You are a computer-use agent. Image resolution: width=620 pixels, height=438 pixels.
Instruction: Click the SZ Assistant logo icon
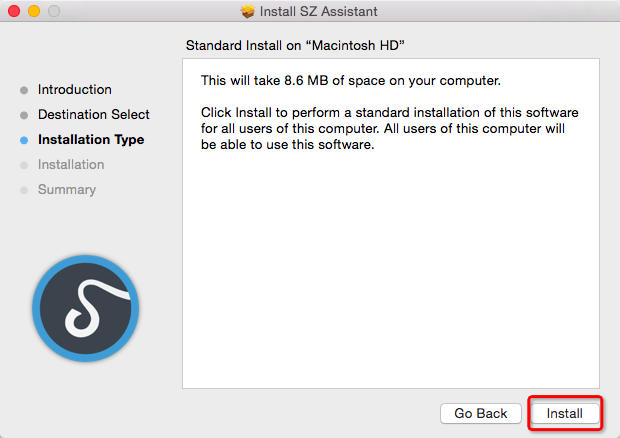tap(85, 308)
